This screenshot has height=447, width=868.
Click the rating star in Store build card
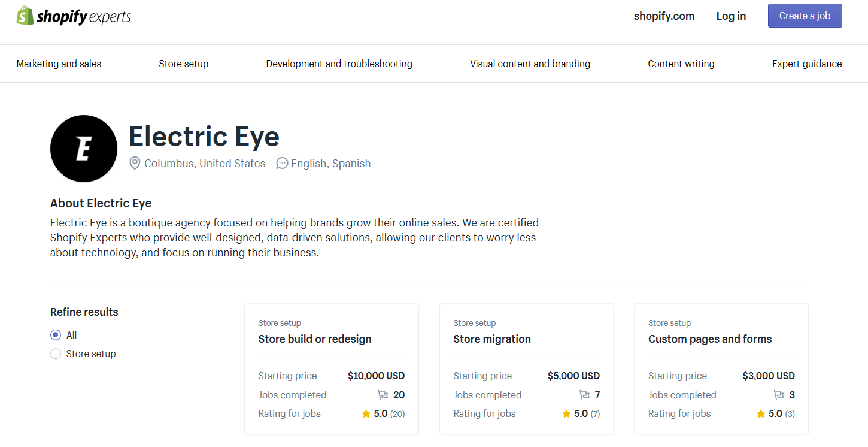tap(366, 413)
